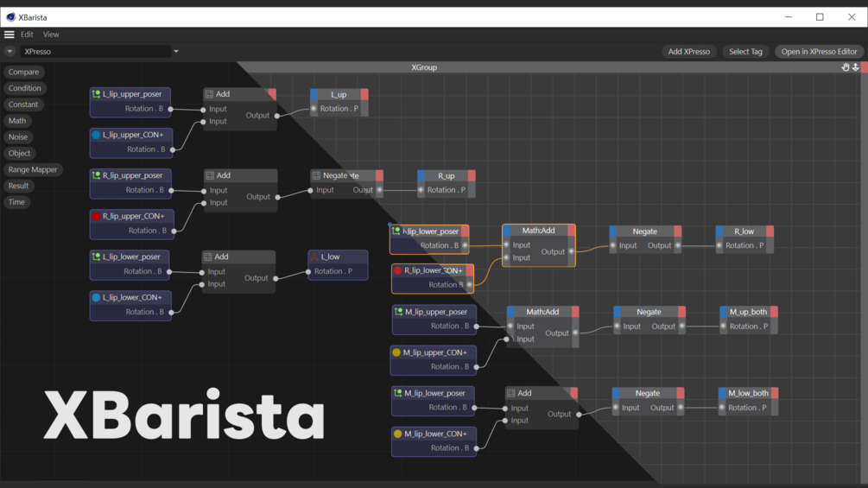
Task: Select the highlighted Math:Add node title
Action: [539, 230]
